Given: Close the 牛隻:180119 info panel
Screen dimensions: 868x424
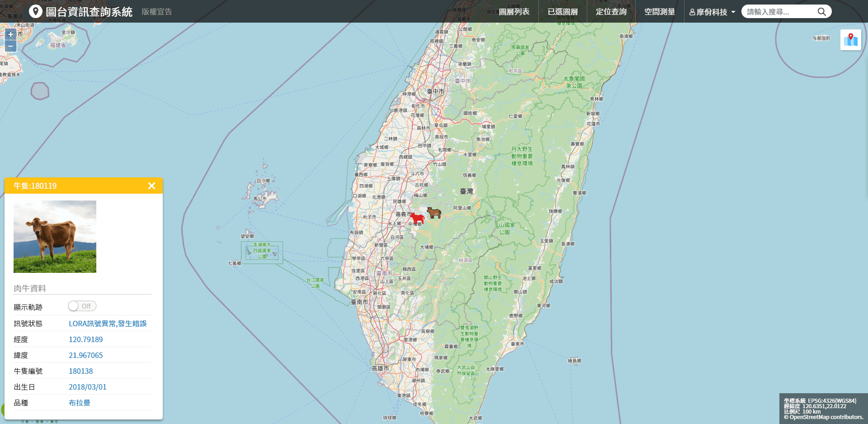Looking at the screenshot, I should pyautogui.click(x=151, y=186).
